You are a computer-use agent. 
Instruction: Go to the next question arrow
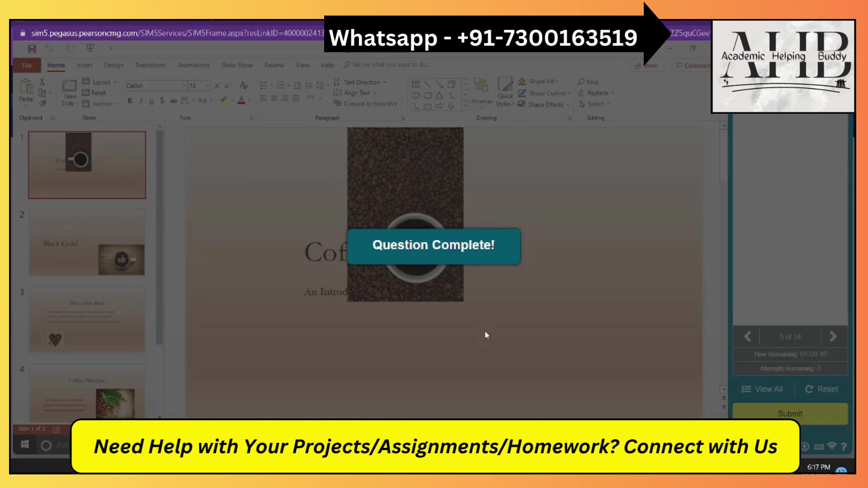coord(833,337)
